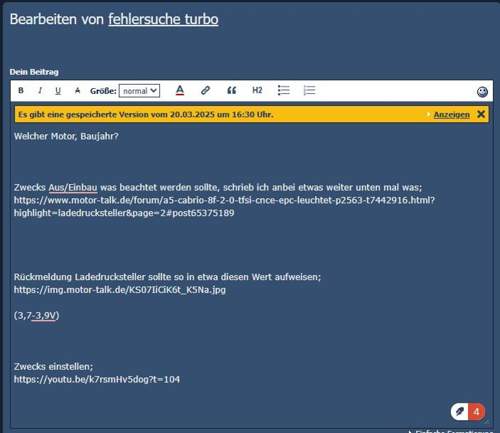Apply H2 heading format
The height and width of the screenshot is (433, 500).
click(x=257, y=90)
